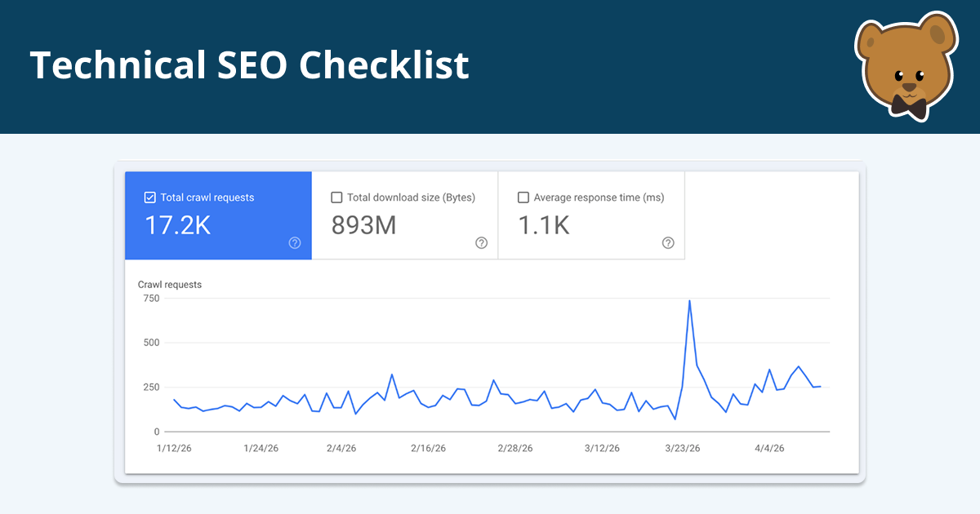This screenshot has height=514, width=980.
Task: Click the 750 label on the y-axis
Action: (152, 298)
